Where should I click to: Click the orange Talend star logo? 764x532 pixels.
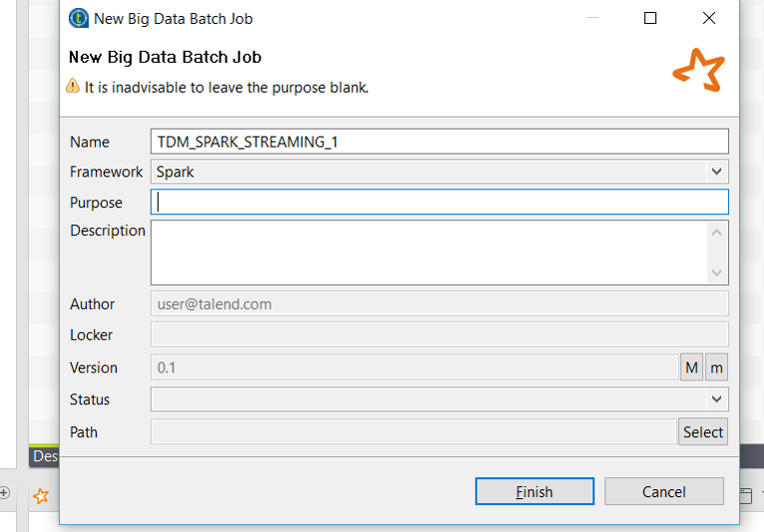[697, 69]
